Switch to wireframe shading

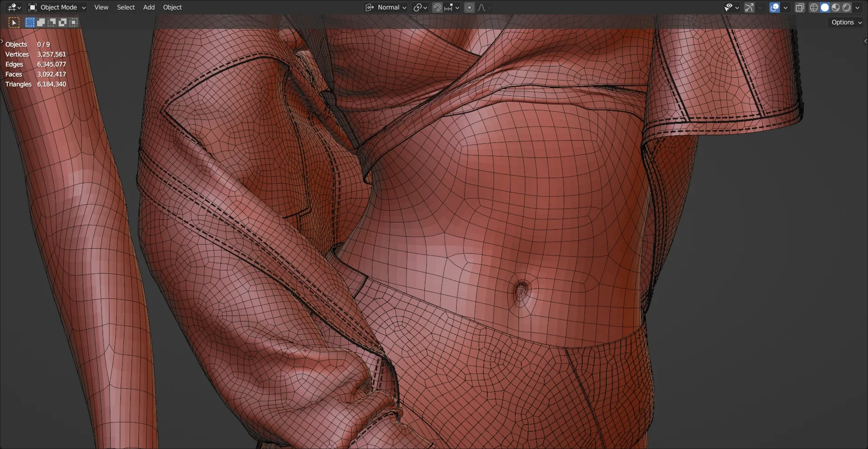[814, 7]
